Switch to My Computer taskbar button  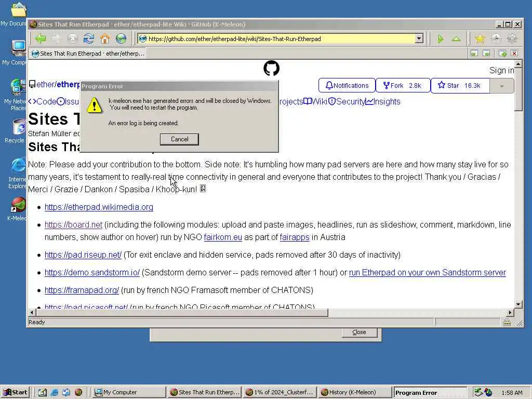128,392
